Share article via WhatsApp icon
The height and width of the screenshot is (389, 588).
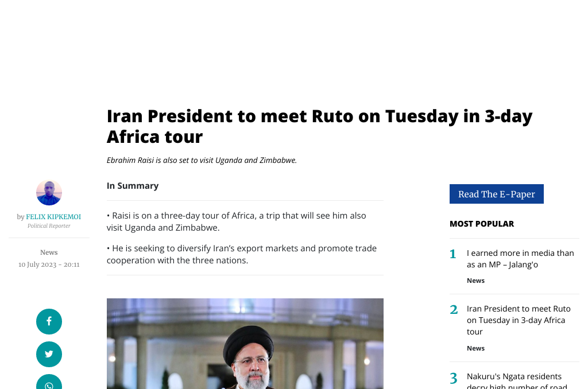pos(49,383)
